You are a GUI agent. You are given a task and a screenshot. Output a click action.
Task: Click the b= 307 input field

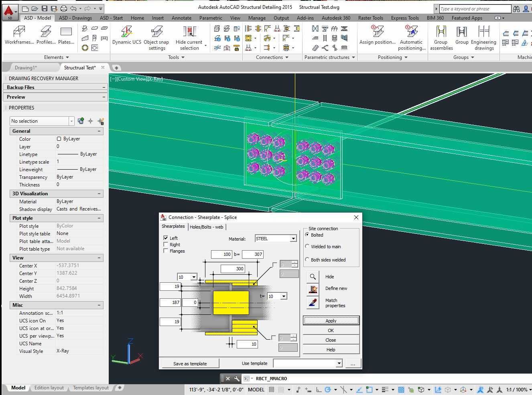tap(253, 254)
